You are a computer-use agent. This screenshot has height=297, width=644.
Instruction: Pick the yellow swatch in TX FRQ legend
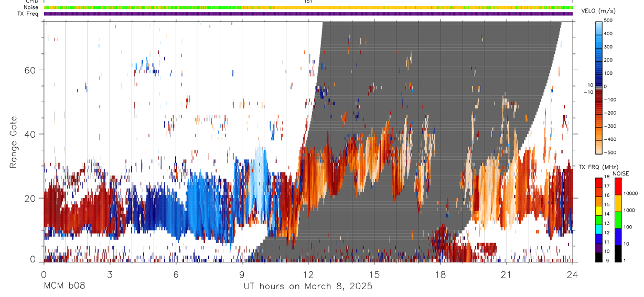599,210
